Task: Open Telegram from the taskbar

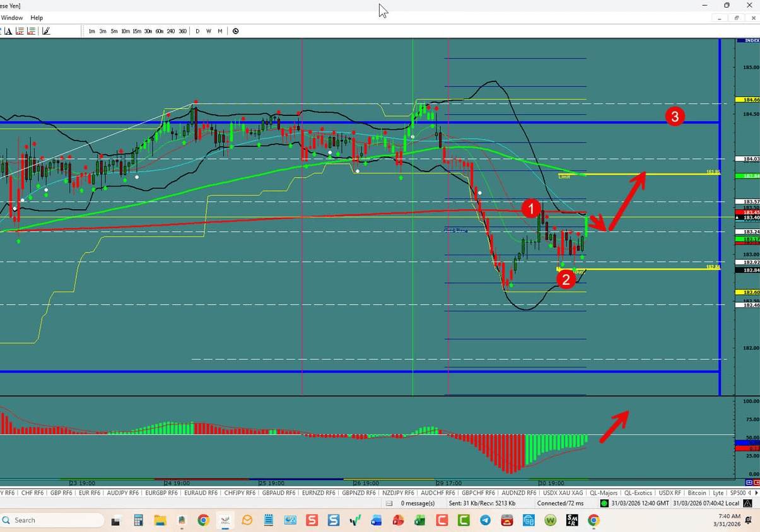Action: [485, 520]
